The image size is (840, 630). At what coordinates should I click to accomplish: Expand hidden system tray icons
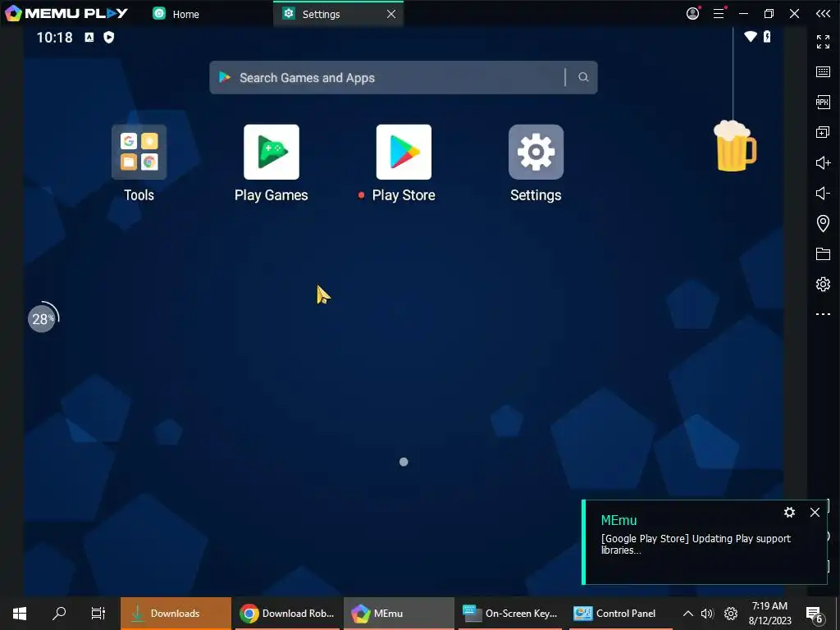[688, 614]
